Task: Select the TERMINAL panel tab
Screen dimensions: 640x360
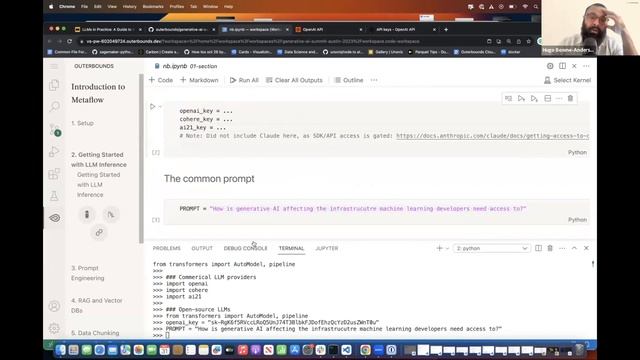Action: [291, 248]
